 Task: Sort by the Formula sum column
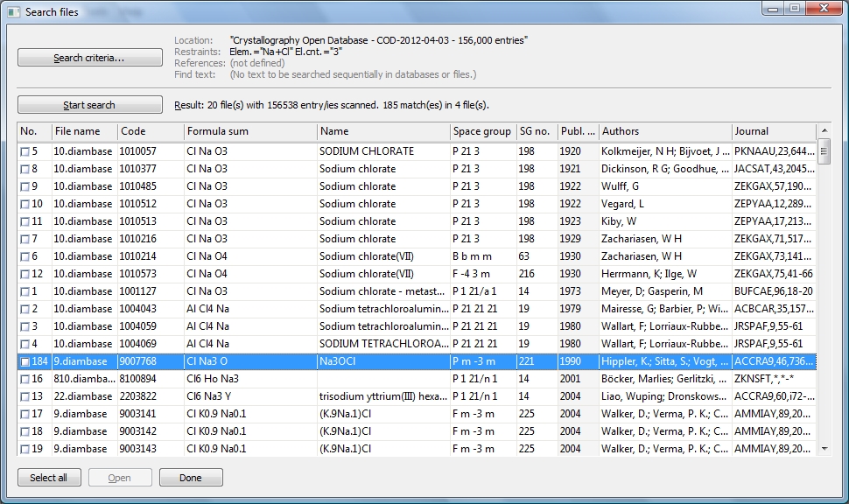(x=249, y=131)
